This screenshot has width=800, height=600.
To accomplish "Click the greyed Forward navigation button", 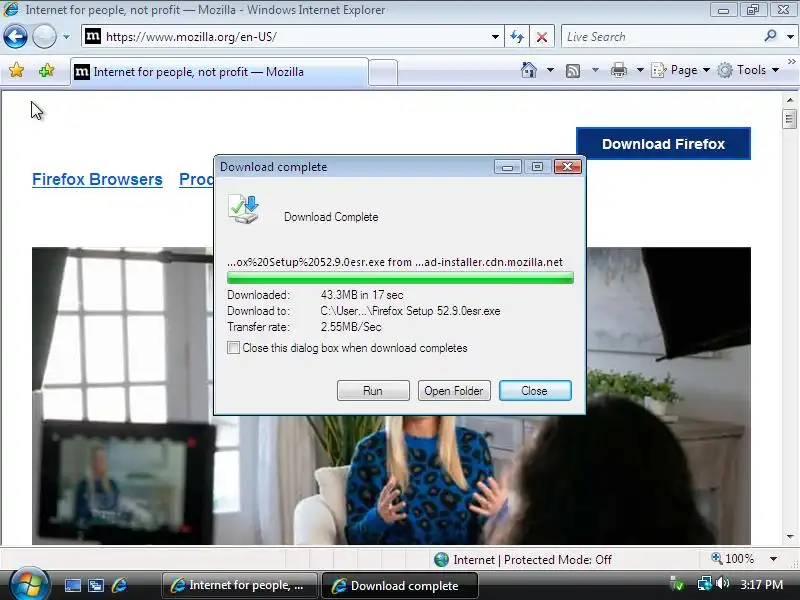I will [x=44, y=37].
